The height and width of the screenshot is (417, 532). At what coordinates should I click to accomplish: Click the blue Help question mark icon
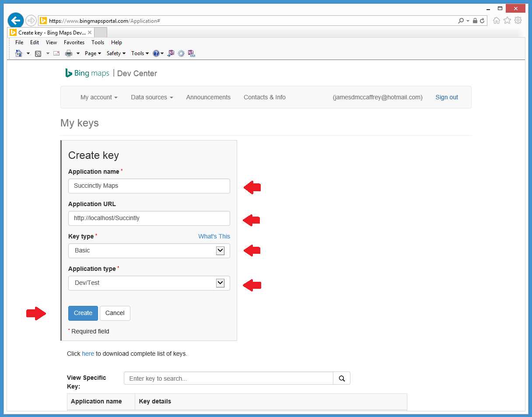point(156,53)
